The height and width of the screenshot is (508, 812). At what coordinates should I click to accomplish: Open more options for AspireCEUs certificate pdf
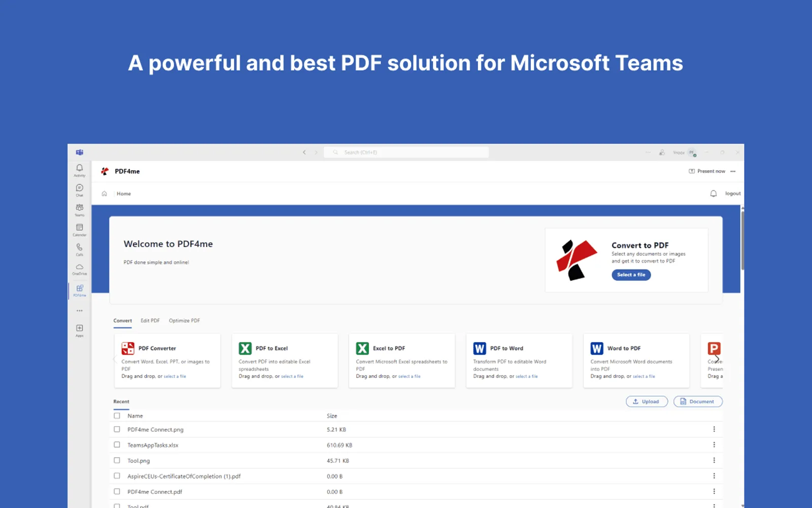click(x=714, y=476)
